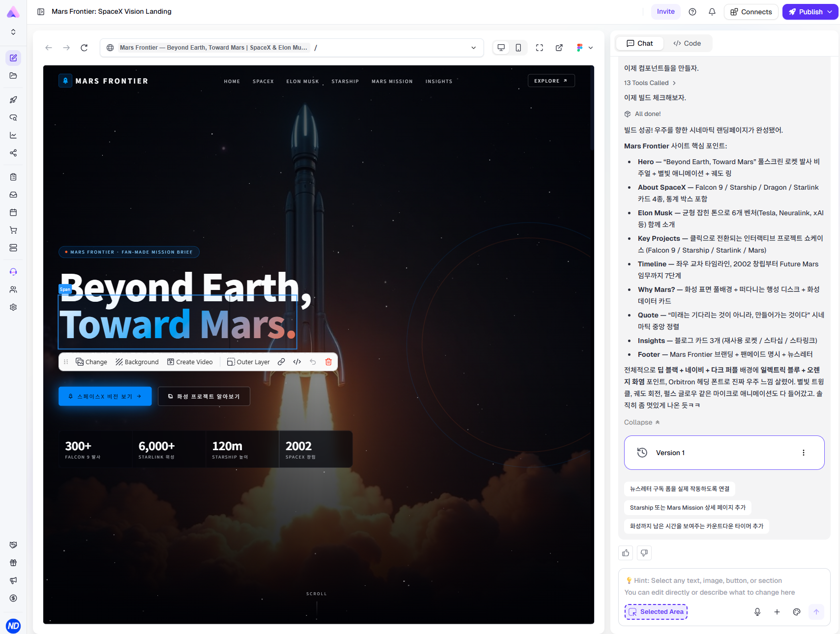Open the settings gear icon in sidebar

pos(13,307)
